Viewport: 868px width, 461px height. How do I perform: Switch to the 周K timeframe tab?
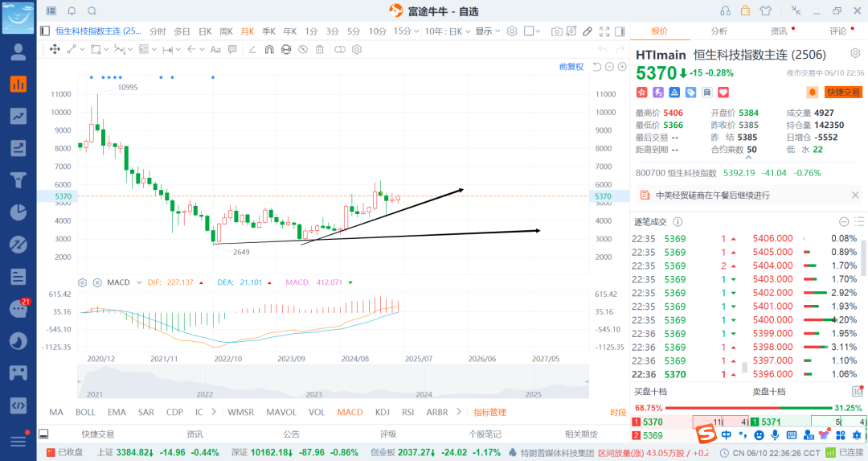[227, 31]
